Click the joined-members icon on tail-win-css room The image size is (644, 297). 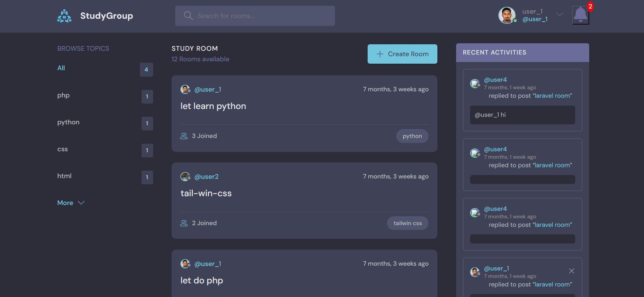tap(184, 223)
